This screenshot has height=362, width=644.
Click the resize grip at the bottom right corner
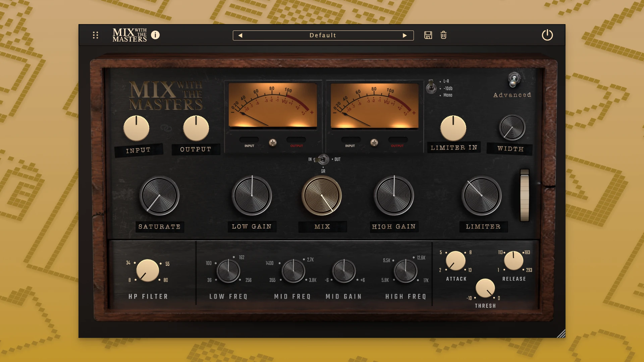[561, 334]
